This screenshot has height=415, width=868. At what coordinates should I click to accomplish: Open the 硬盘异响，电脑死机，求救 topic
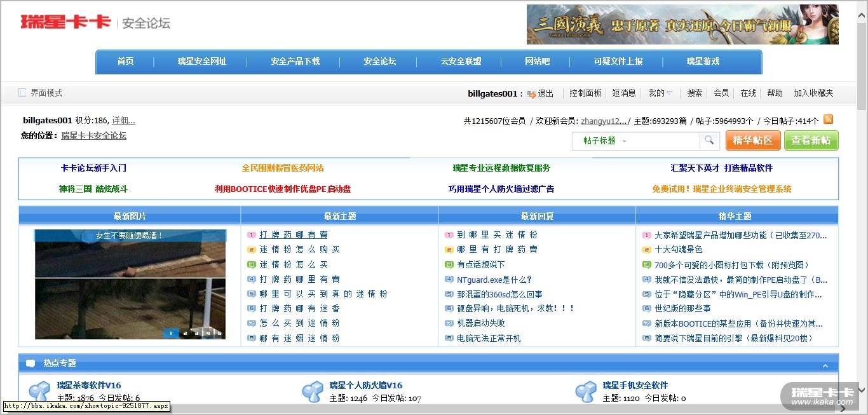click(x=515, y=309)
